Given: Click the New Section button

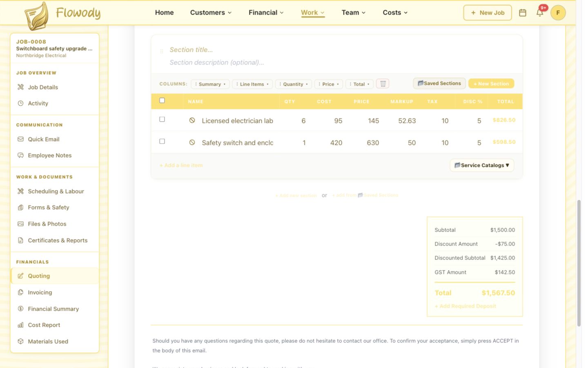Looking at the screenshot, I should coord(491,83).
